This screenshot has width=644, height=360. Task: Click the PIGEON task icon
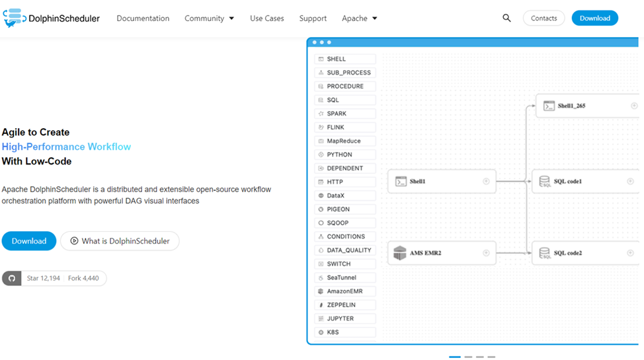point(321,209)
